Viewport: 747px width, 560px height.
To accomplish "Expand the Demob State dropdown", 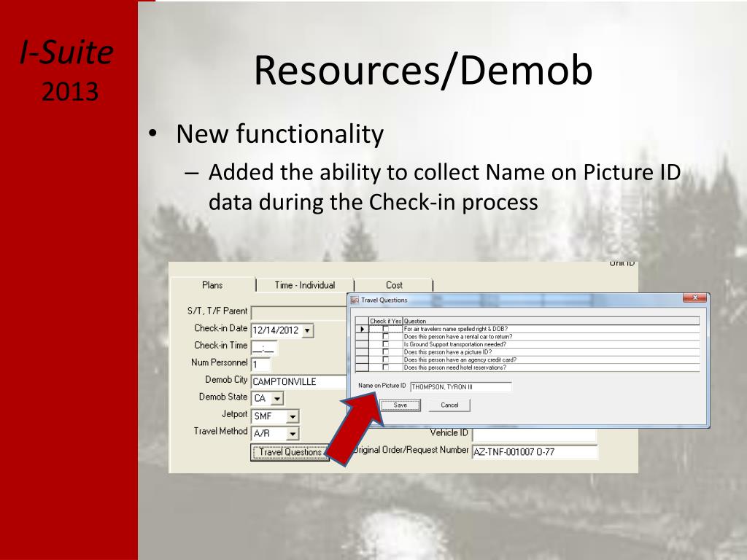I will (x=278, y=399).
